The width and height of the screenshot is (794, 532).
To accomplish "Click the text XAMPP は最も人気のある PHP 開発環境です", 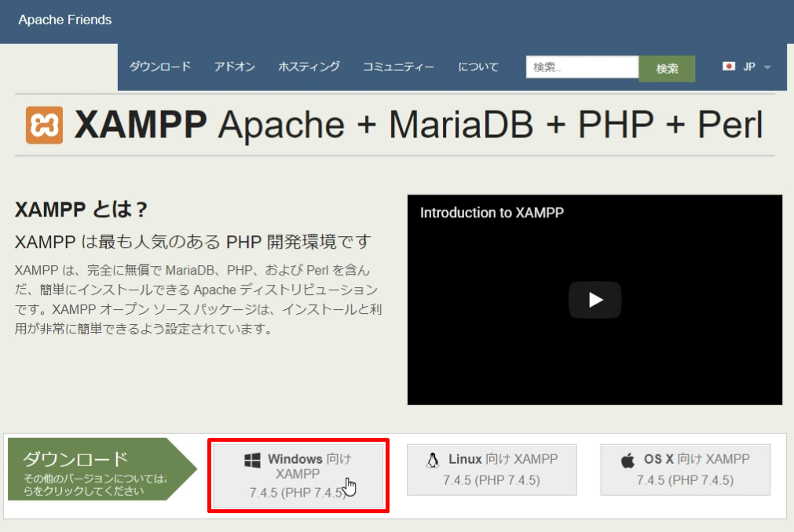I will pyautogui.click(x=193, y=242).
